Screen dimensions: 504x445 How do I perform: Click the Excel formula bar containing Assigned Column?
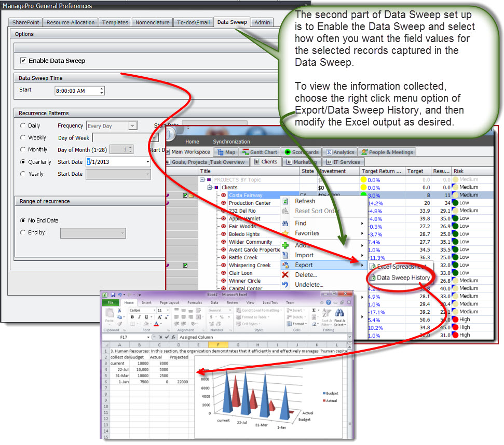[x=262, y=337]
